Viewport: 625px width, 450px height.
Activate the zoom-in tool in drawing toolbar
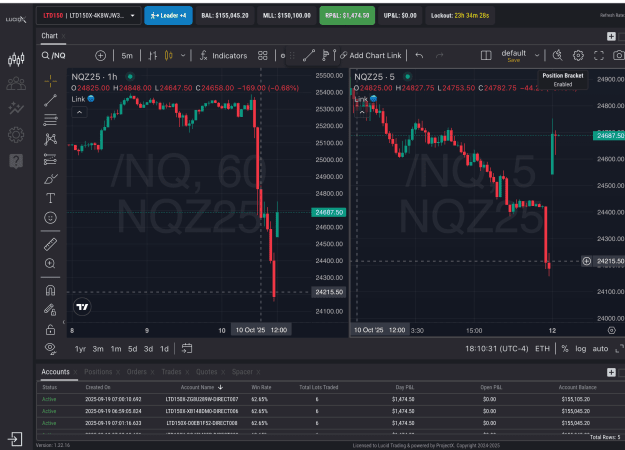click(x=50, y=263)
